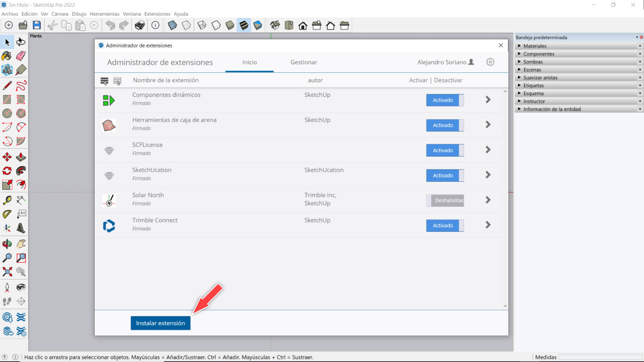Switch to the Gestionar tab
This screenshot has width=644, height=362.
pyautogui.click(x=303, y=62)
